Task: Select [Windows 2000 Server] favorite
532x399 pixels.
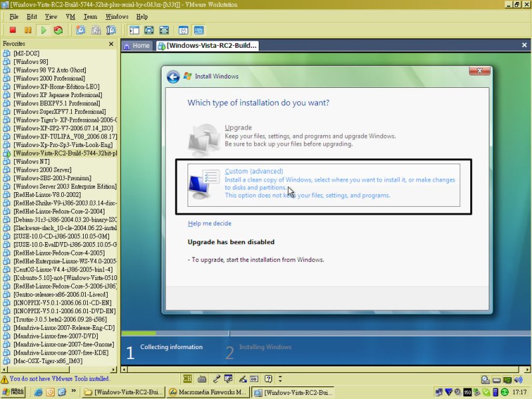Action: [x=43, y=170]
